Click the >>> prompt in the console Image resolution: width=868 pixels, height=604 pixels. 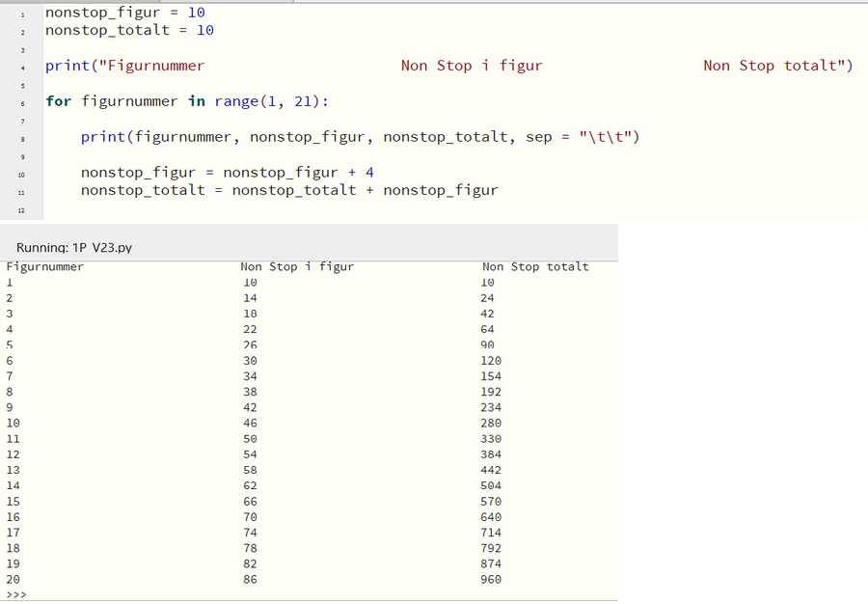tap(16, 595)
